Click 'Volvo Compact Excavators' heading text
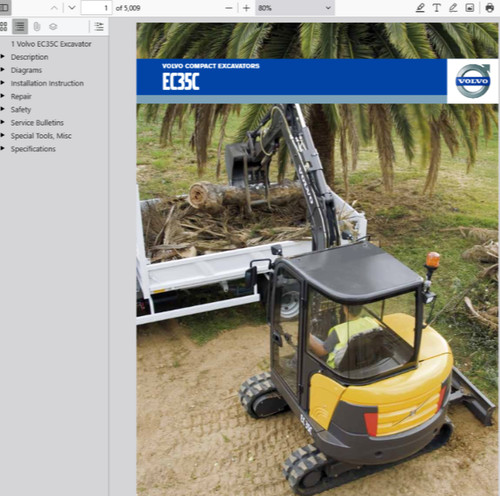 coord(211,66)
